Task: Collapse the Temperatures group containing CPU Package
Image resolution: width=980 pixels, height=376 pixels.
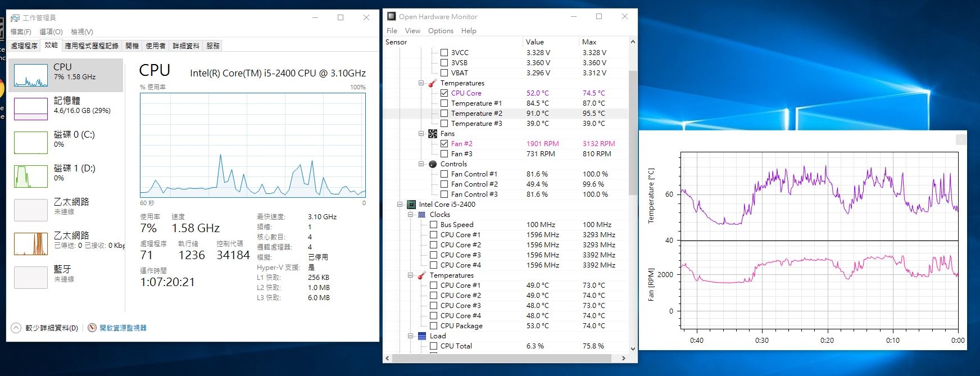Action: click(x=410, y=275)
